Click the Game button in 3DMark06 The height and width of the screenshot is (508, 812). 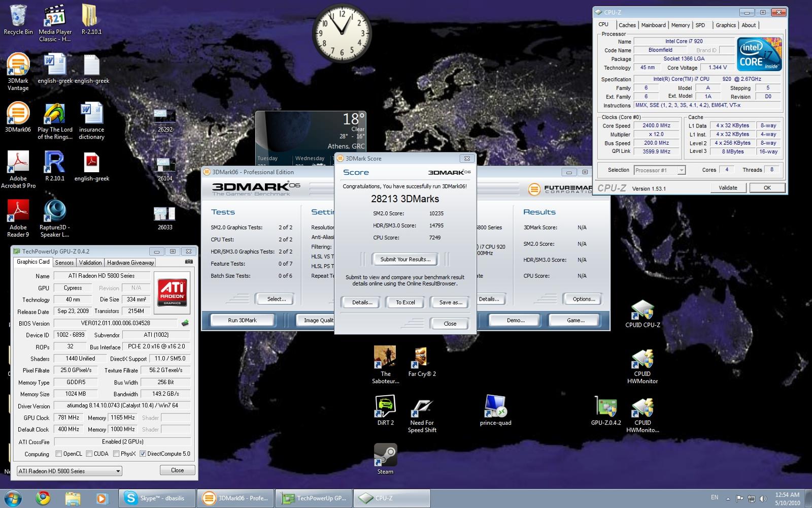[576, 320]
